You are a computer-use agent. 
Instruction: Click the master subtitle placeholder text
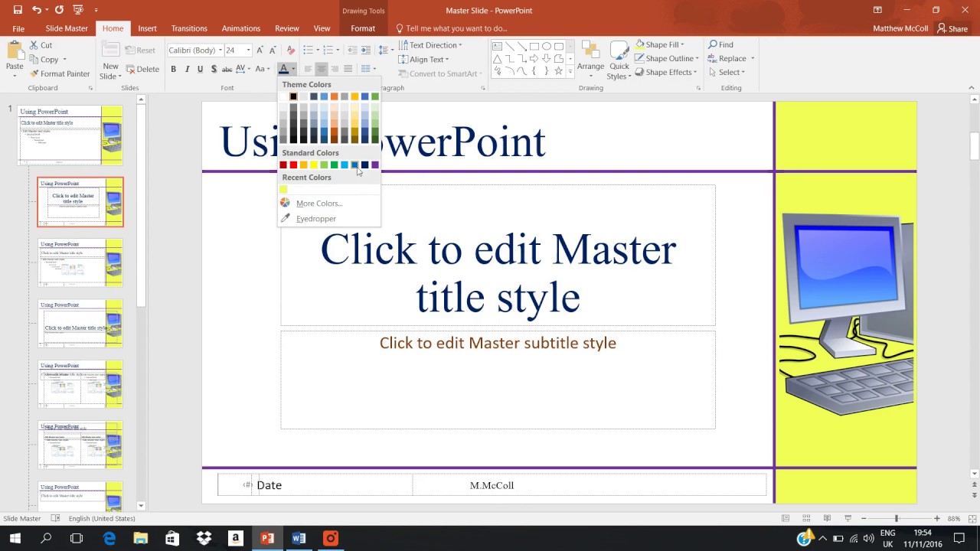498,343
